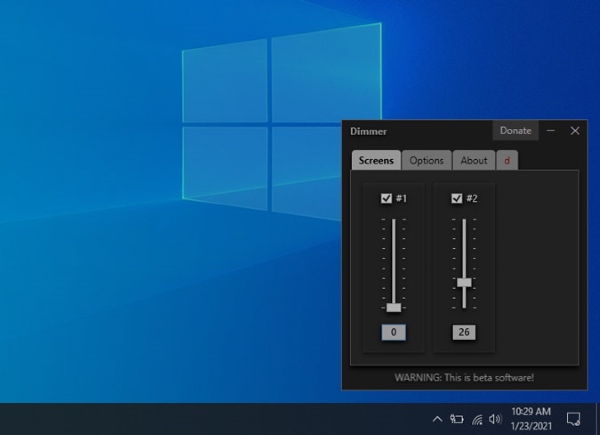Toggle the screen #2 checkbox
Viewport: 600px width, 435px height.
[x=457, y=198]
